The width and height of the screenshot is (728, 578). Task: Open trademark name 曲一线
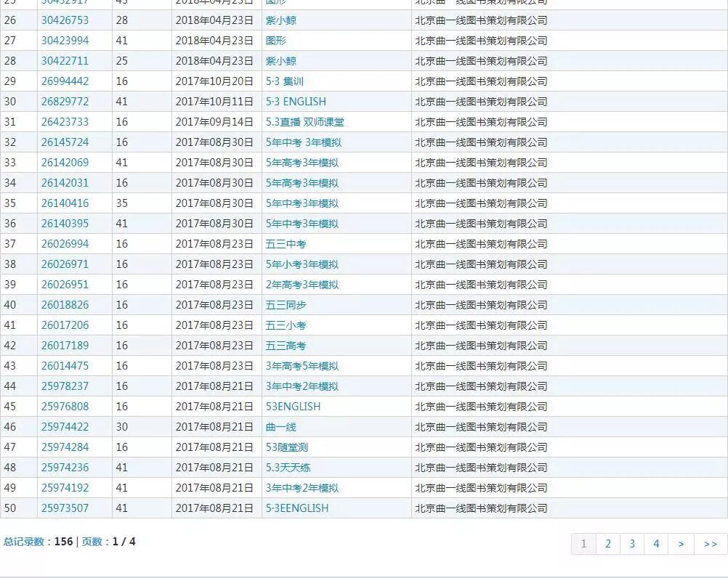click(281, 427)
